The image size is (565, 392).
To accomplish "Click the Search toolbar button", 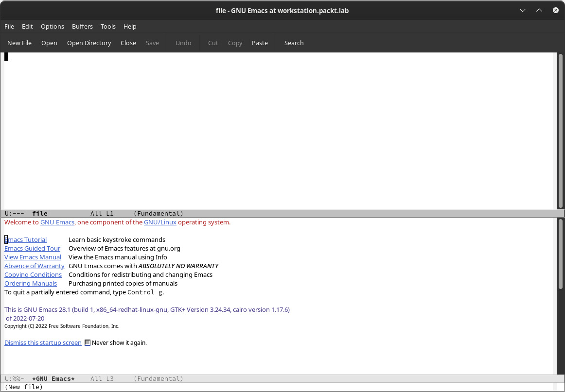I will (294, 43).
